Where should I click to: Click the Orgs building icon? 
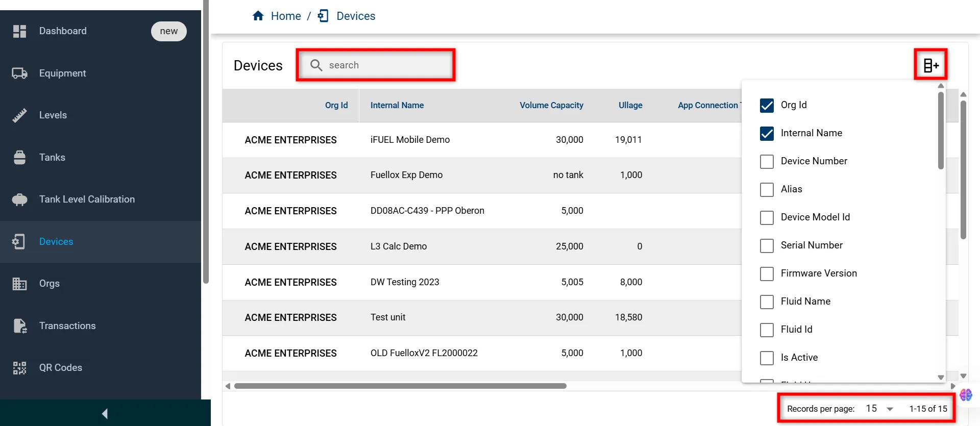(x=19, y=284)
